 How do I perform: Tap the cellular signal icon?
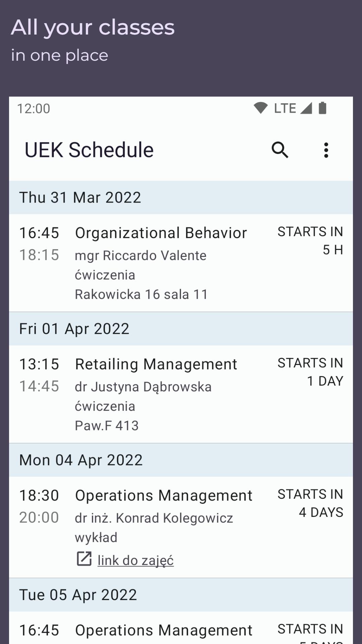[306, 108]
